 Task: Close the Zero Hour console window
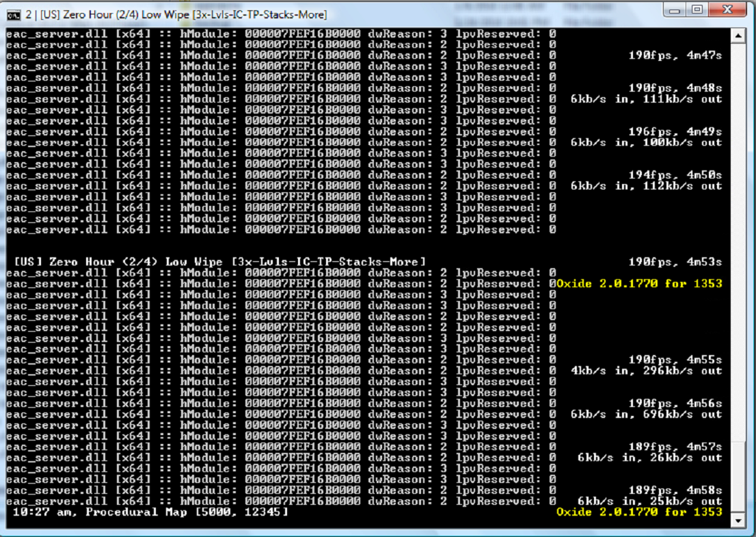(728, 10)
